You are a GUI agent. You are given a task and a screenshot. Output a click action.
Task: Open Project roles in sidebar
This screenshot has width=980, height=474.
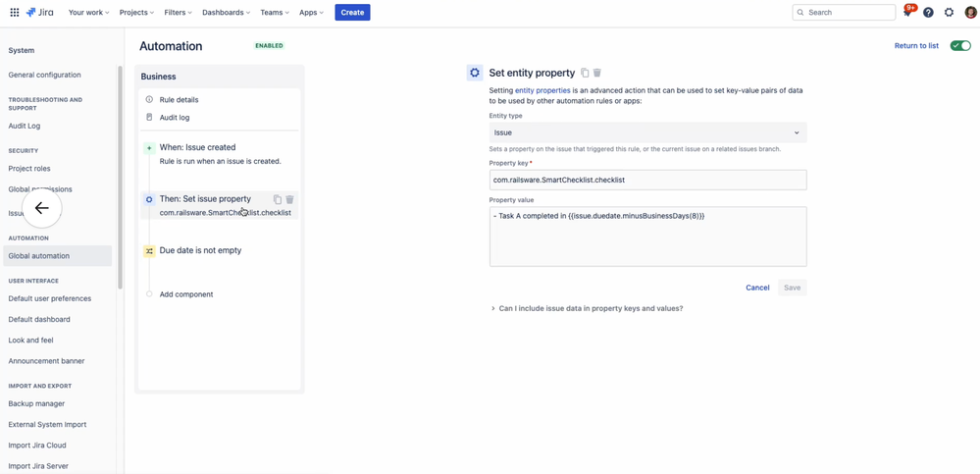(29, 168)
